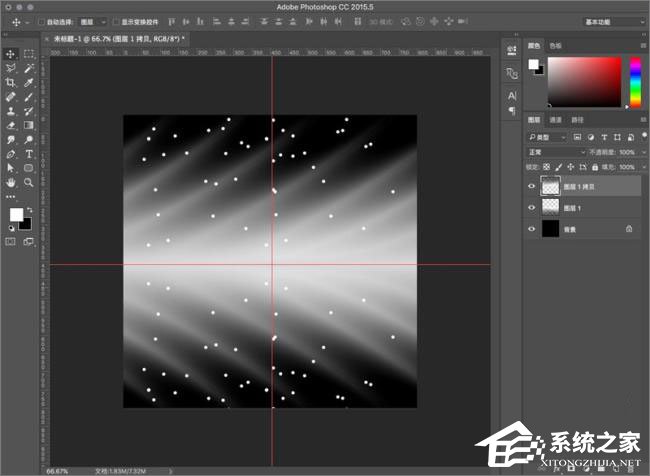The image size is (650, 476).
Task: Change screen mode button in toolbox
Action: [29, 241]
